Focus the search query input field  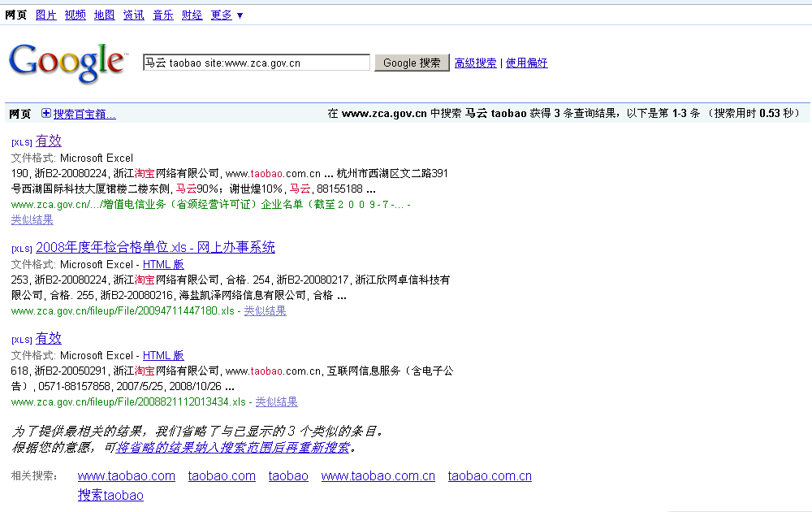257,63
